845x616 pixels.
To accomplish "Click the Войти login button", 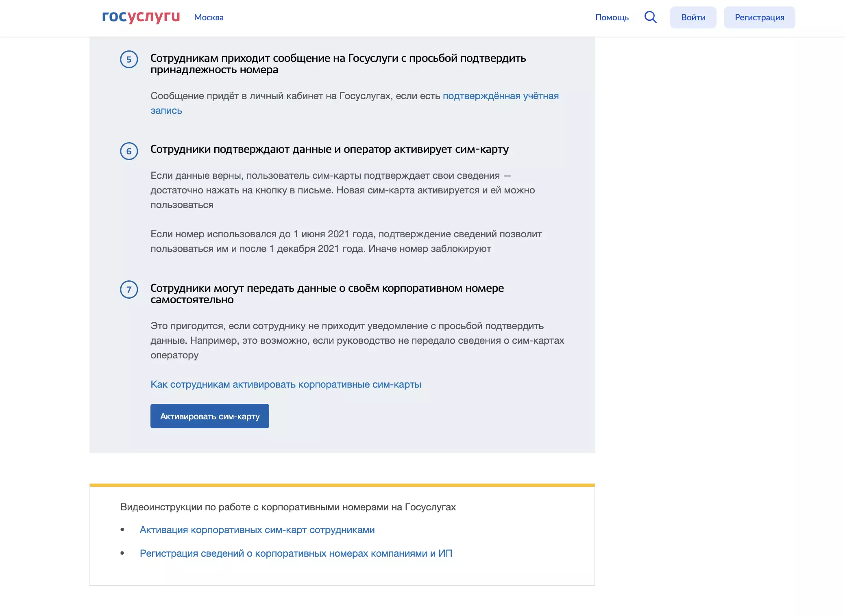I will coord(693,17).
